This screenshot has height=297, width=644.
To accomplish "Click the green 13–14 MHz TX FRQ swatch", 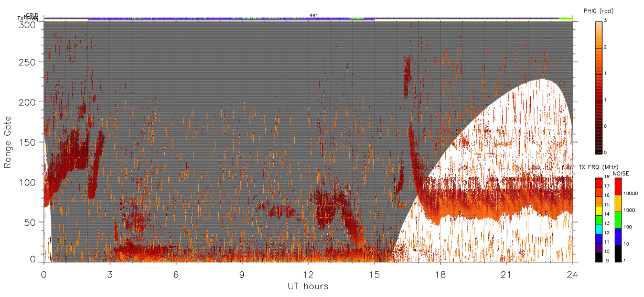I will click(599, 220).
